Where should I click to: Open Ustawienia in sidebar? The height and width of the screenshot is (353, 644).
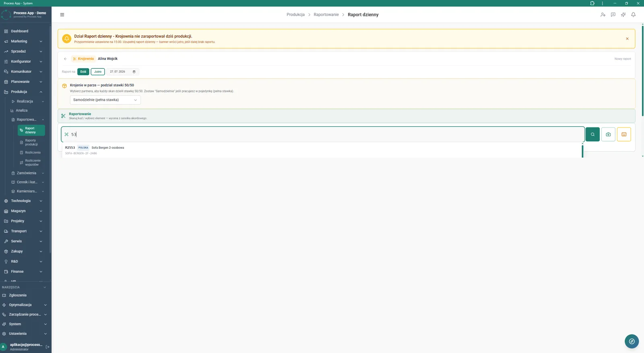[18, 334]
